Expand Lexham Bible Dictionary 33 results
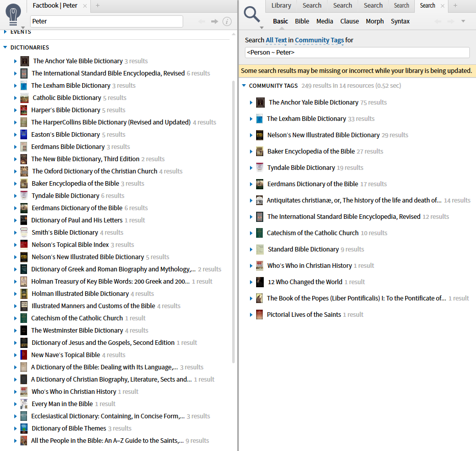 click(x=251, y=119)
